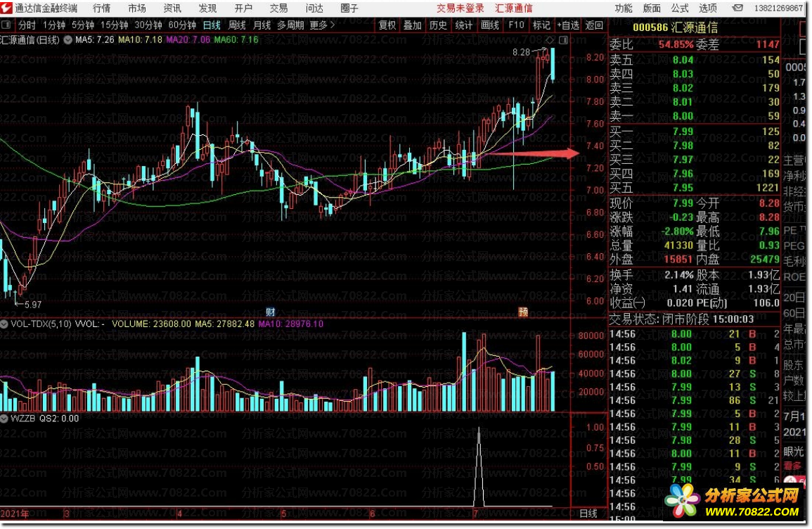Click the 历史 history button

(438, 25)
